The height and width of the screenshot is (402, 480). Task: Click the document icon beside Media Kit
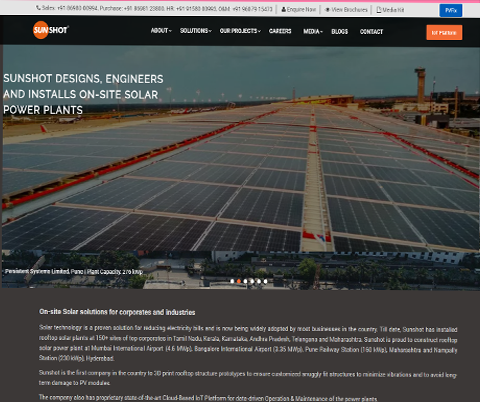(379, 10)
